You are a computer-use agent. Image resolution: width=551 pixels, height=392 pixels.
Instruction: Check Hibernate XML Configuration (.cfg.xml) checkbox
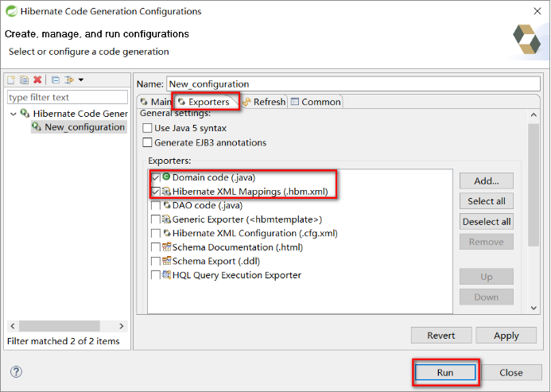click(x=156, y=233)
